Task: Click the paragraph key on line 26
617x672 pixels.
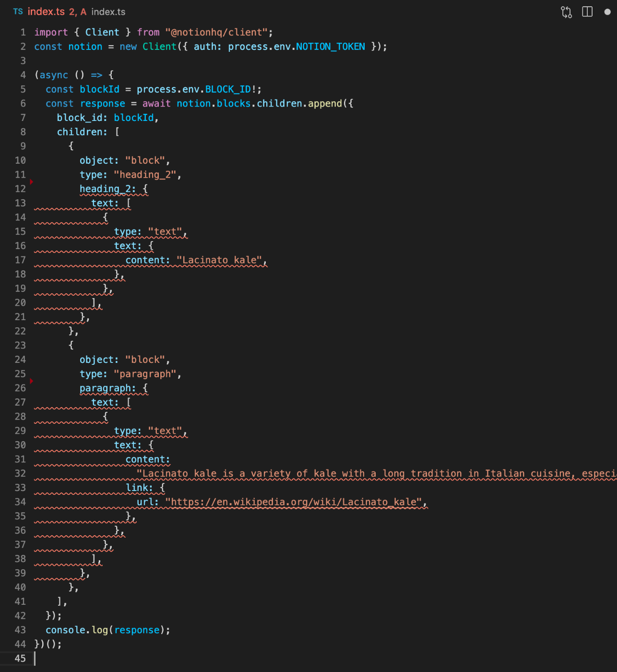Action: point(105,388)
